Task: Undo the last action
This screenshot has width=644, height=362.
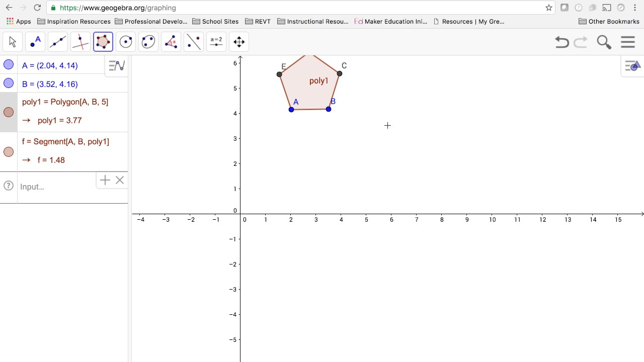Action: pyautogui.click(x=562, y=42)
